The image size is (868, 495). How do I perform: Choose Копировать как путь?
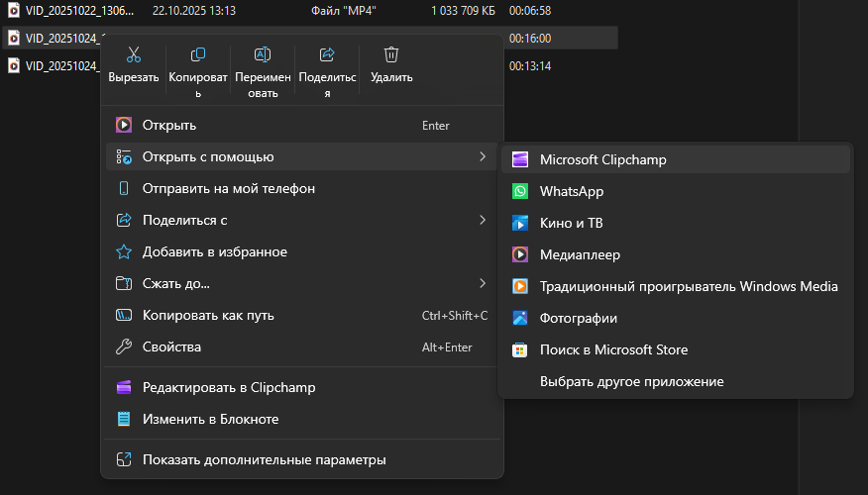(x=301, y=315)
